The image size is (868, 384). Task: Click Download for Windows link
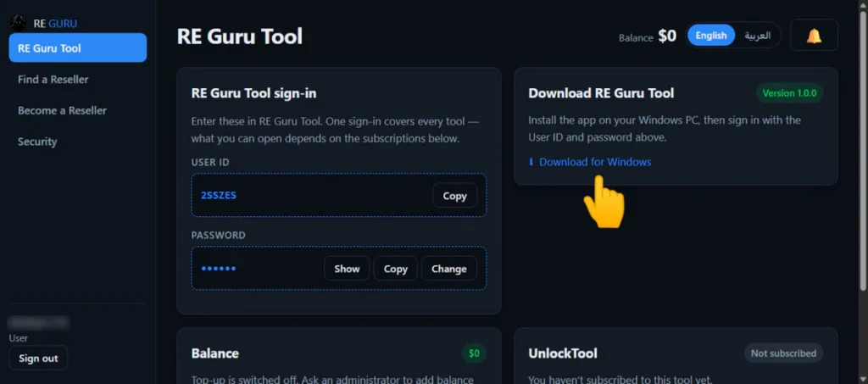coord(590,162)
